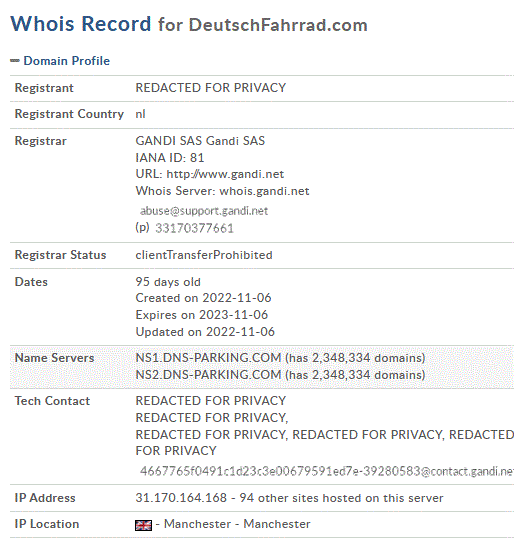Click the Updated on 2022-11-06 date

point(205,332)
